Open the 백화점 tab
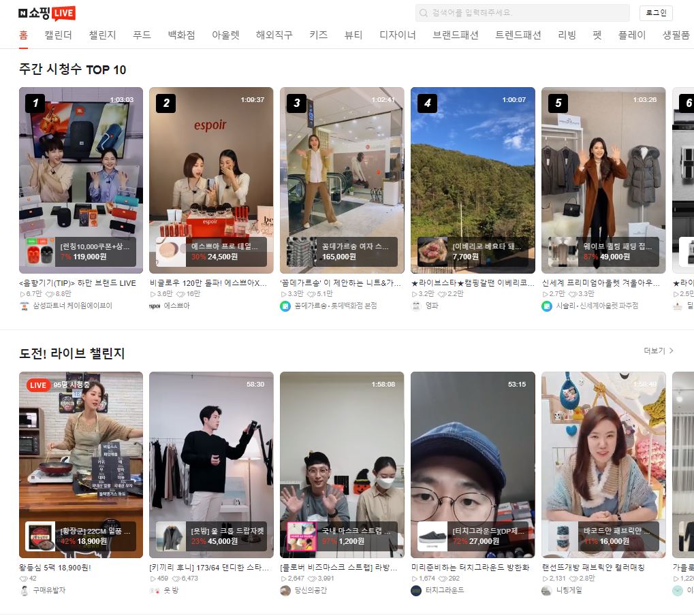This screenshot has width=694, height=616. click(181, 35)
